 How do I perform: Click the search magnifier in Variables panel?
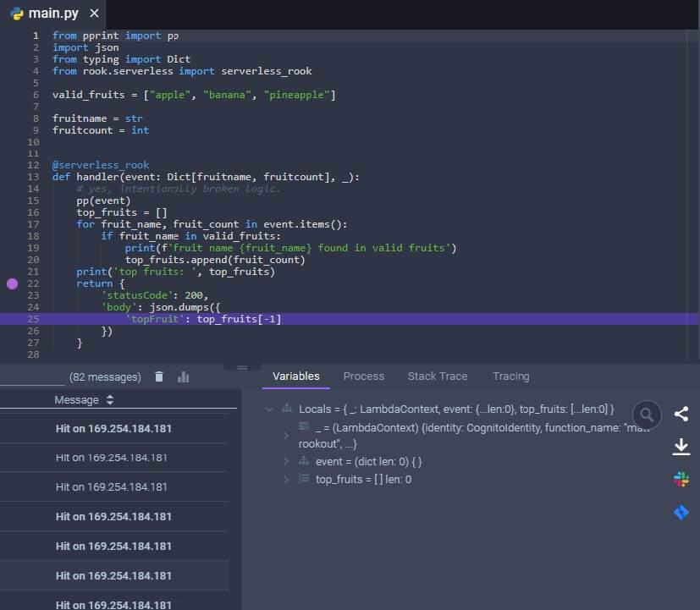647,415
